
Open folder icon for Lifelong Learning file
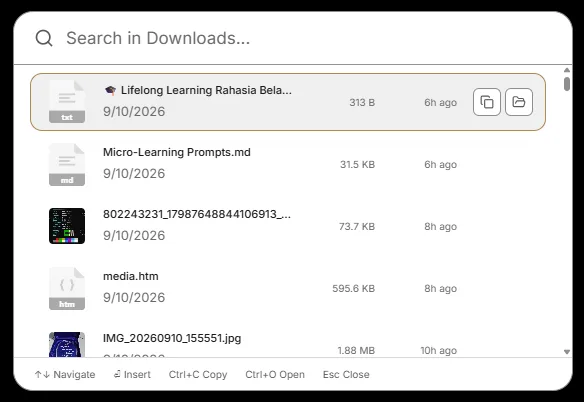coord(519,102)
